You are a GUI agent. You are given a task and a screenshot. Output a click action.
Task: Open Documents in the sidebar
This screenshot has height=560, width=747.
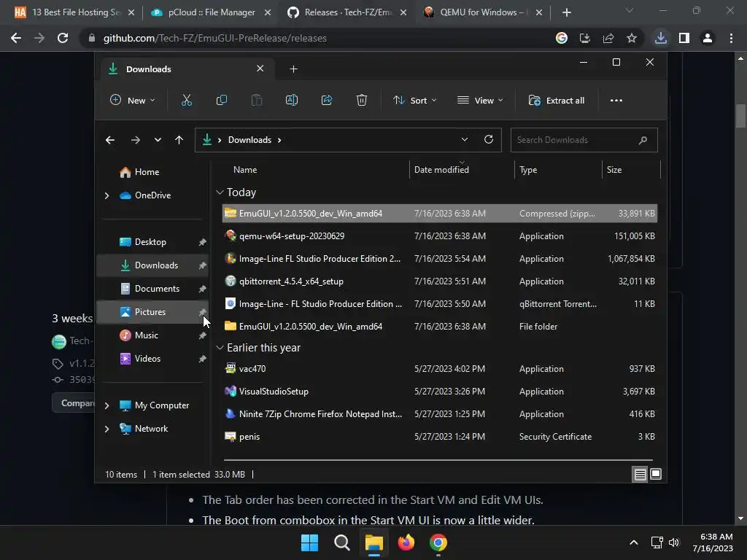(158, 289)
